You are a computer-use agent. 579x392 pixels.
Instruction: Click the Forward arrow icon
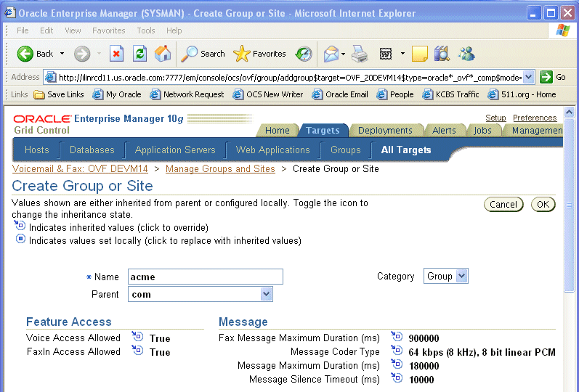click(x=82, y=54)
